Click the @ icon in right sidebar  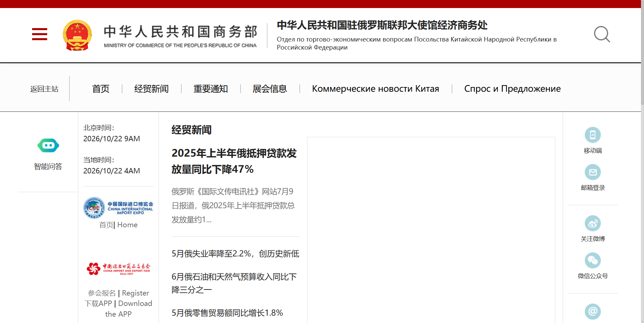click(592, 312)
